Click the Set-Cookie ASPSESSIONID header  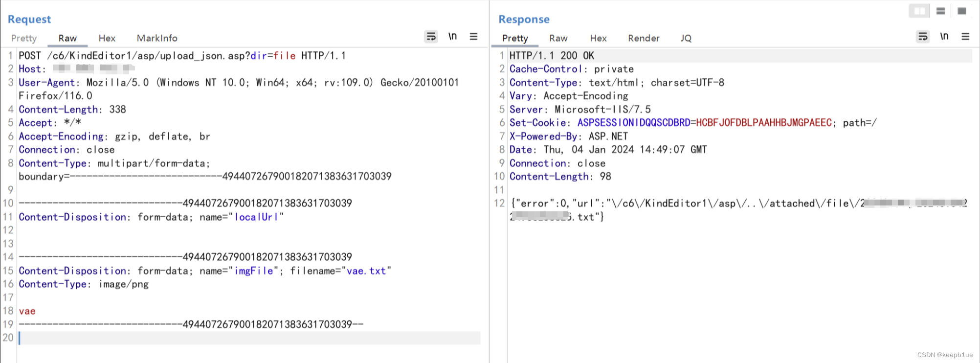pyautogui.click(x=693, y=123)
